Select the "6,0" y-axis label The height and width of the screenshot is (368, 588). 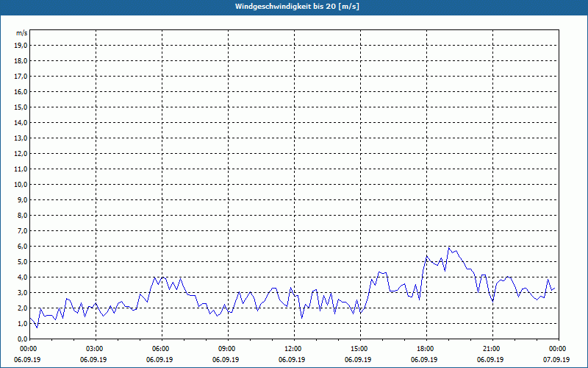coord(22,246)
